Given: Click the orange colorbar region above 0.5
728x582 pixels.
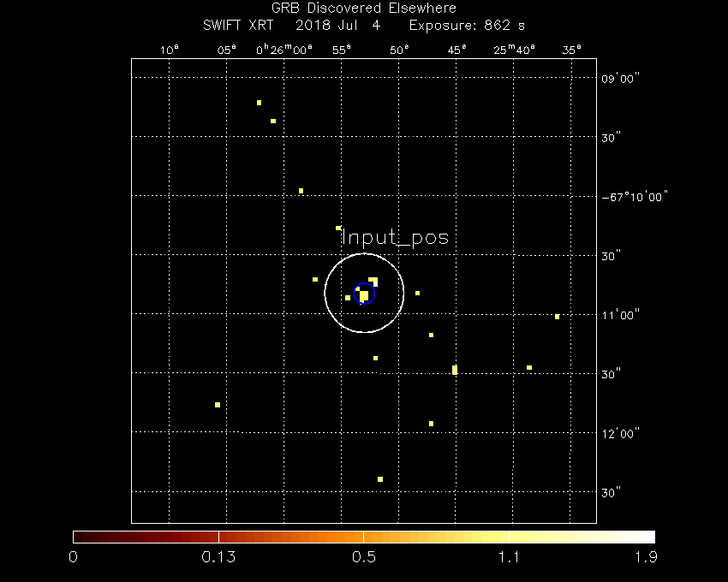Looking at the screenshot, I should pyautogui.click(x=364, y=537).
